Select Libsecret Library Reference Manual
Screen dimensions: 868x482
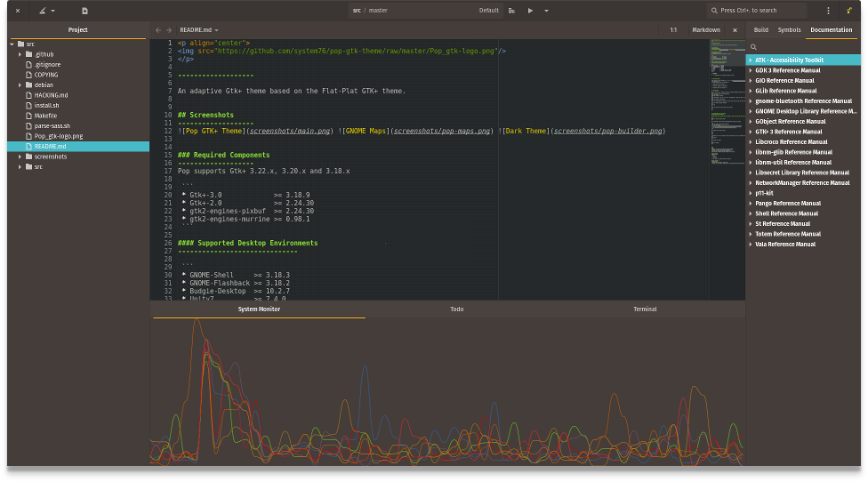[x=802, y=173]
